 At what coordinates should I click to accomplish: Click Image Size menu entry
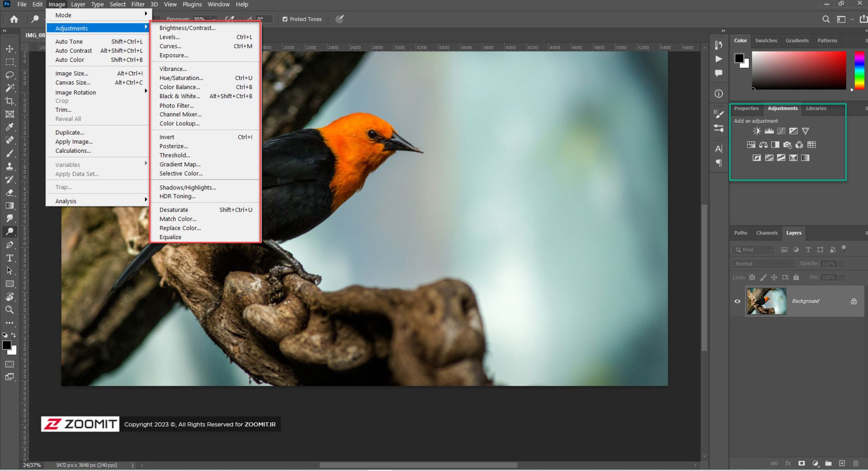pyautogui.click(x=72, y=73)
